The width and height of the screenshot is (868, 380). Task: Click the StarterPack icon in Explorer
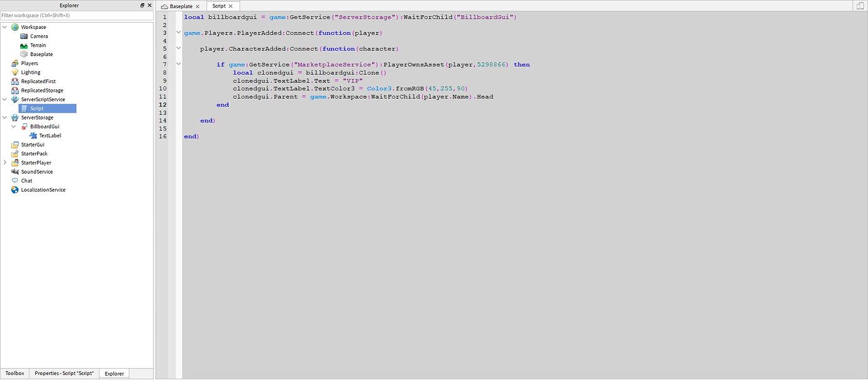pos(14,153)
